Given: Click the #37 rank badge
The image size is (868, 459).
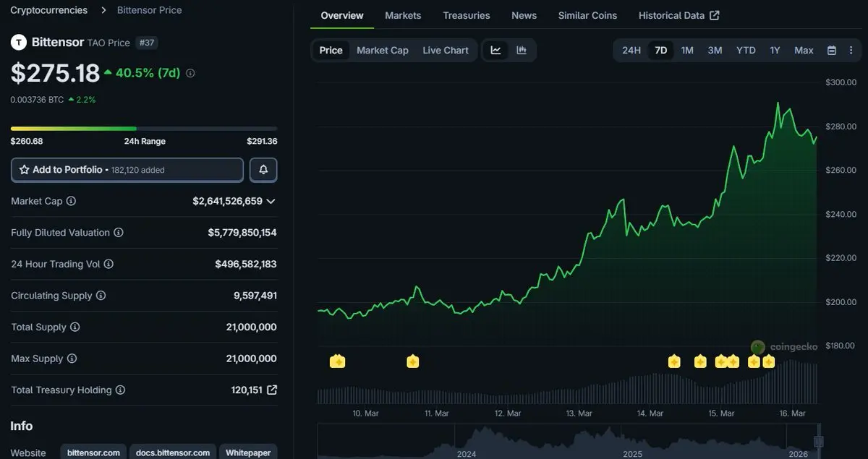Looking at the screenshot, I should coord(147,43).
